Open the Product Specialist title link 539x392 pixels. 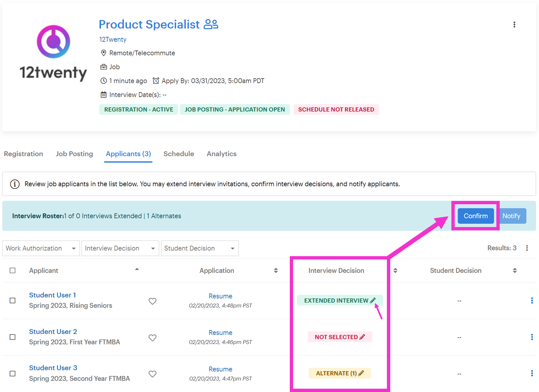tap(149, 24)
